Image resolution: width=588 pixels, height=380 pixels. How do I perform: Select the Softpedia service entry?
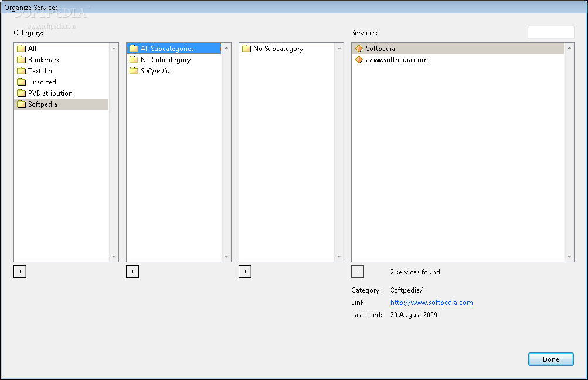pyautogui.click(x=457, y=49)
